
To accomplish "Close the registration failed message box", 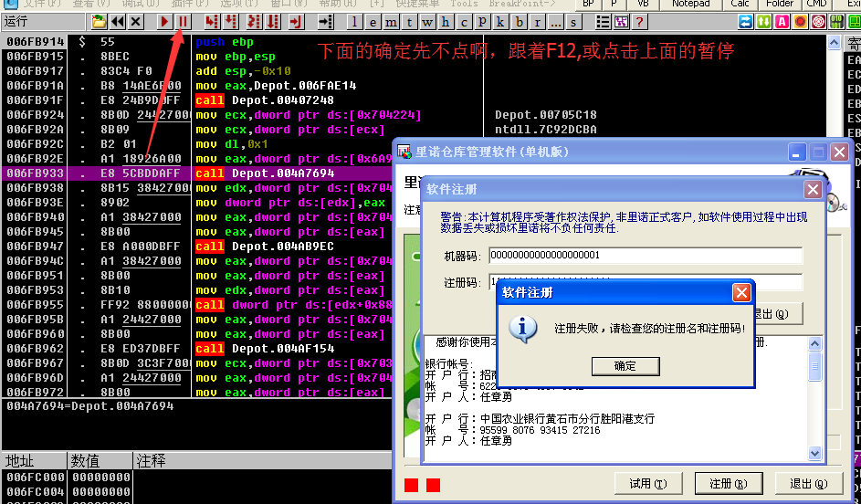I will click(741, 292).
